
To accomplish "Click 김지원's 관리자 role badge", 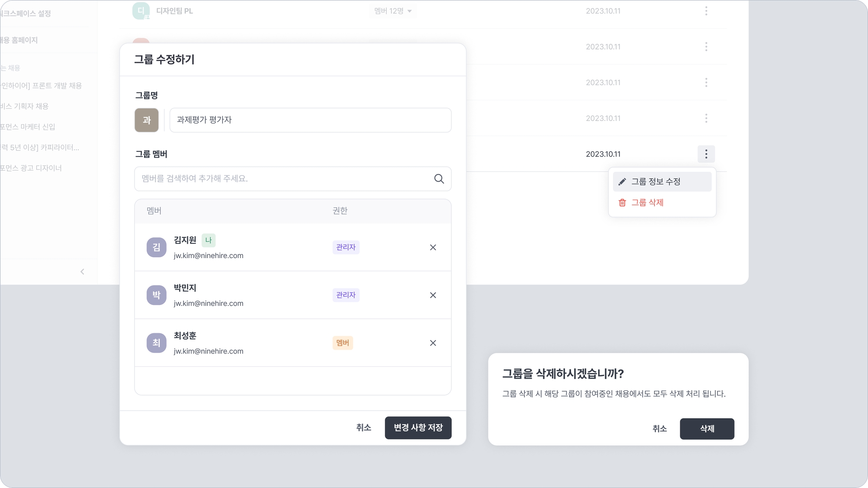I will pos(345,247).
